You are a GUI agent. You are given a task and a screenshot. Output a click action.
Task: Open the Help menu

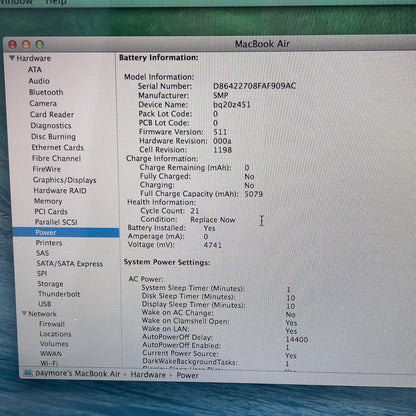click(56, 2)
